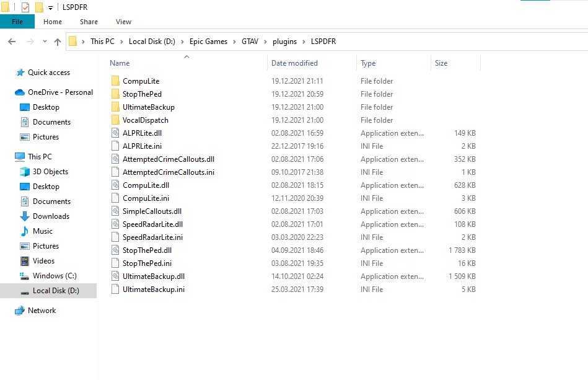This screenshot has width=588, height=380.
Task: Click the 3D Objects icon
Action: tap(25, 172)
